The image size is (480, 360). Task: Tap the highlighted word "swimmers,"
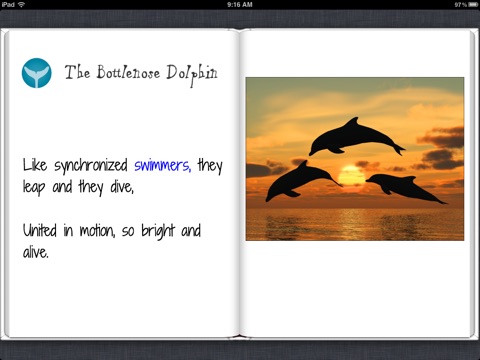(163, 165)
